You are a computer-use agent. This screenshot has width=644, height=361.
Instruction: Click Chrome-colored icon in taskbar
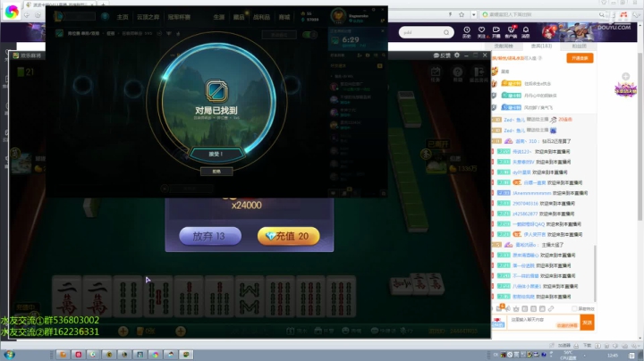click(156, 355)
